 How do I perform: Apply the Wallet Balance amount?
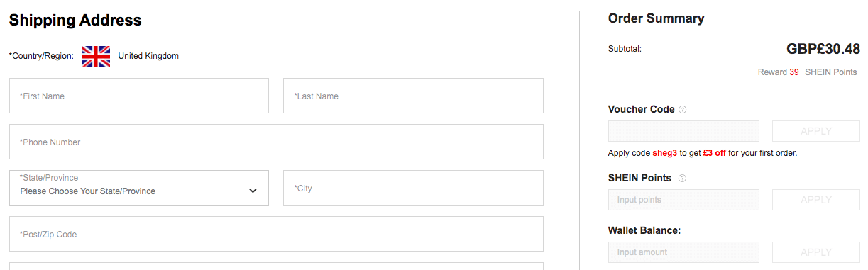click(816, 252)
